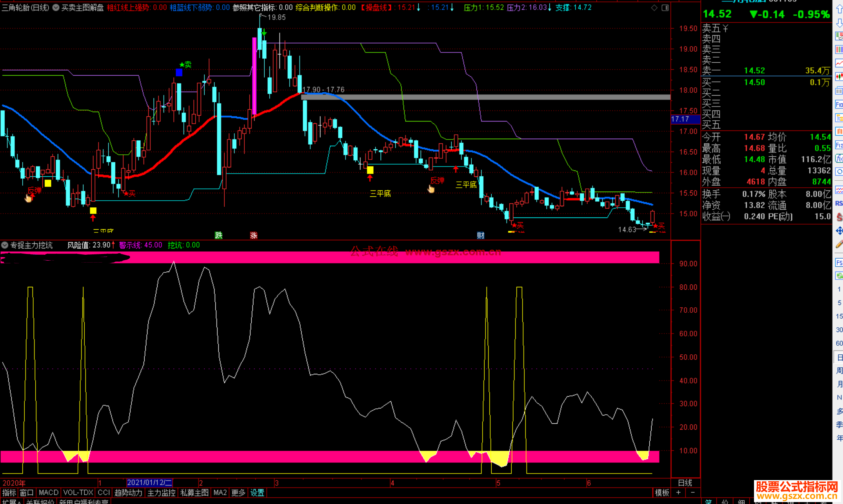Screen dimensions: 843x504
Task: Select the VOL-TDX indicator tab
Action: tap(78, 493)
